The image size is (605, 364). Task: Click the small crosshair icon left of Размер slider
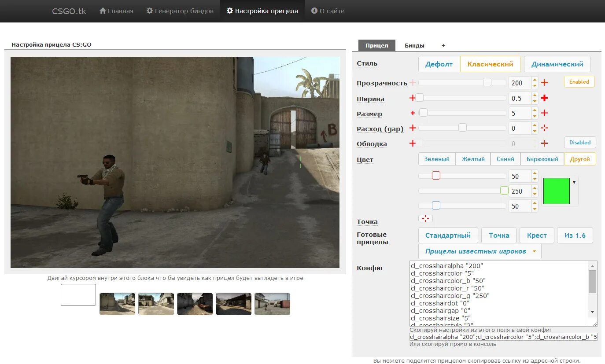(x=413, y=113)
